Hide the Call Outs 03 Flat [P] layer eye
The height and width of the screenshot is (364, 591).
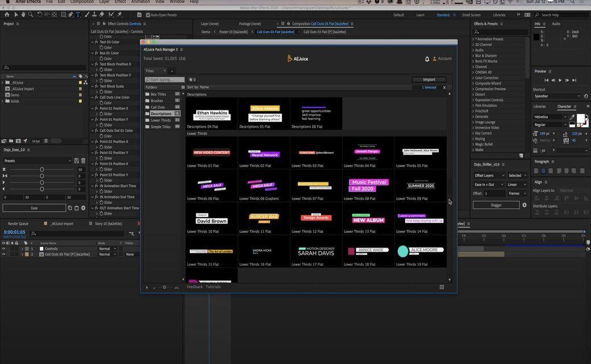[x=3, y=254]
